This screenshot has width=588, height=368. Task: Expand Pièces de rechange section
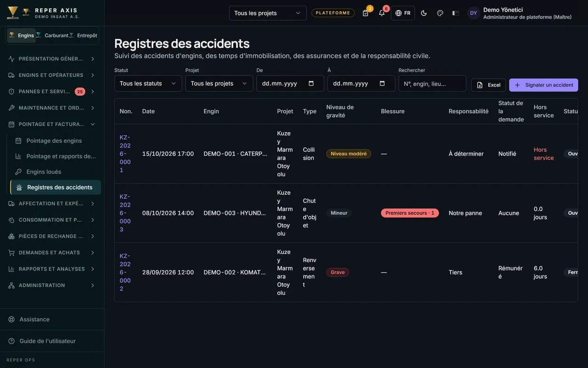(x=52, y=236)
